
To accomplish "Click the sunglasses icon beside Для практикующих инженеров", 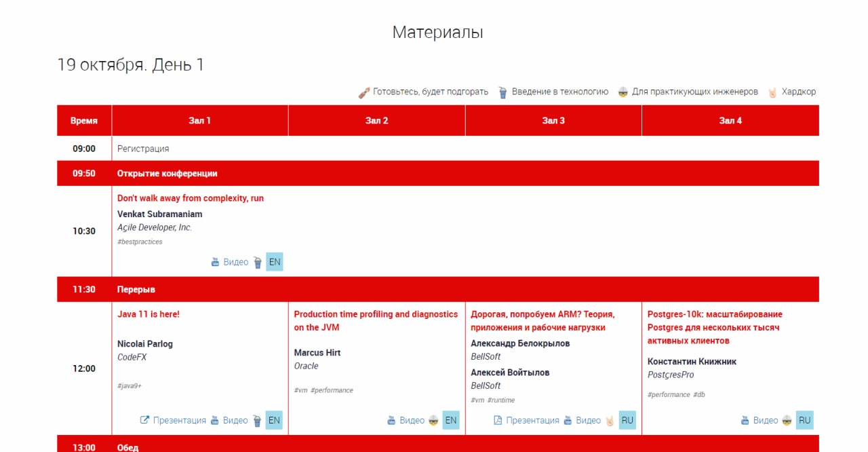I will (x=623, y=92).
